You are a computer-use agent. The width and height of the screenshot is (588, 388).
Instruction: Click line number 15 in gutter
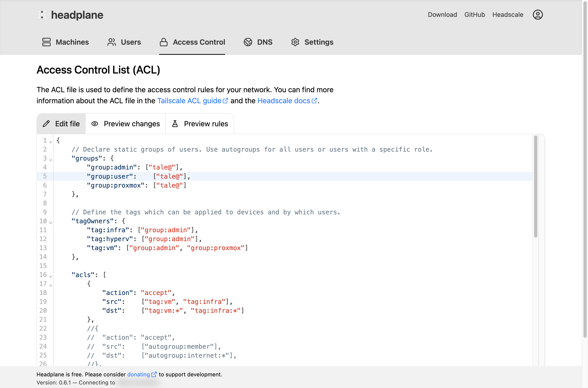pos(43,266)
